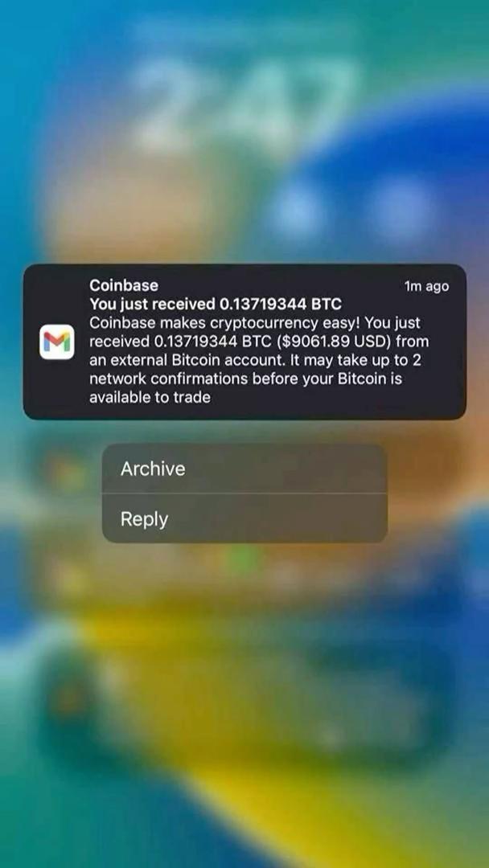The image size is (489, 868).
Task: Reply to the Coinbase email
Action: pos(244,518)
